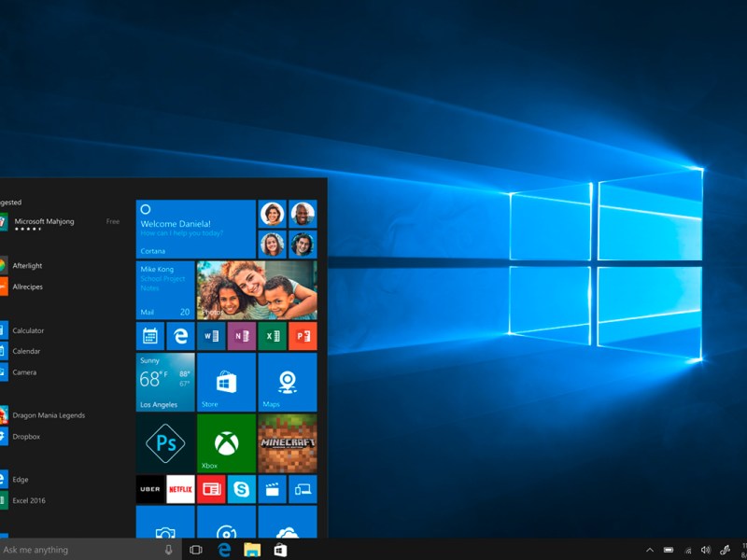
Task: Select the bald man's contact avatar tile
Action: (x=303, y=214)
